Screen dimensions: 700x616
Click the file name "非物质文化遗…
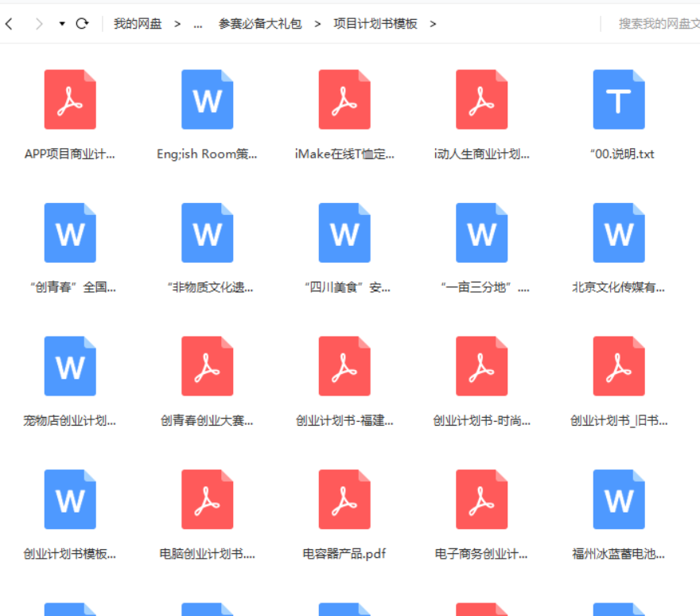point(210,287)
